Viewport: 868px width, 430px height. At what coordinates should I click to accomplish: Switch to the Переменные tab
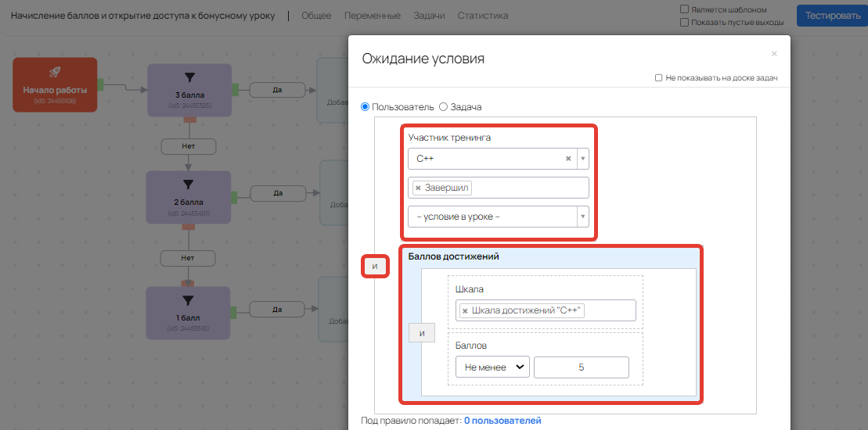click(372, 16)
